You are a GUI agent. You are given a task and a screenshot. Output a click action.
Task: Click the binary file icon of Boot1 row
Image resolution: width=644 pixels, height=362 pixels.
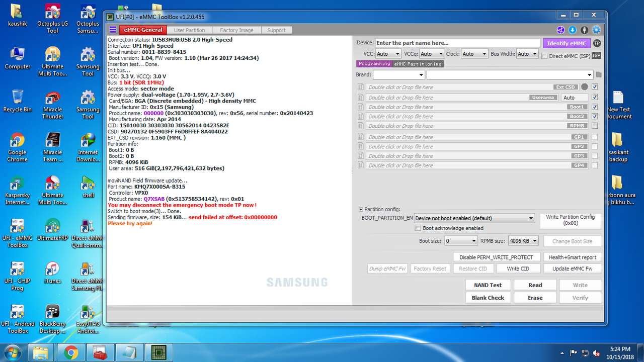pos(360,107)
